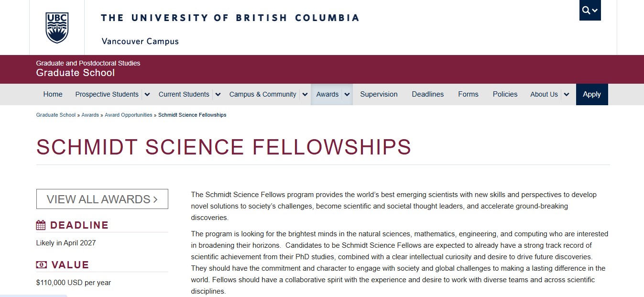Follow the Graduate School breadcrumb link
644x297 pixels.
tap(56, 115)
